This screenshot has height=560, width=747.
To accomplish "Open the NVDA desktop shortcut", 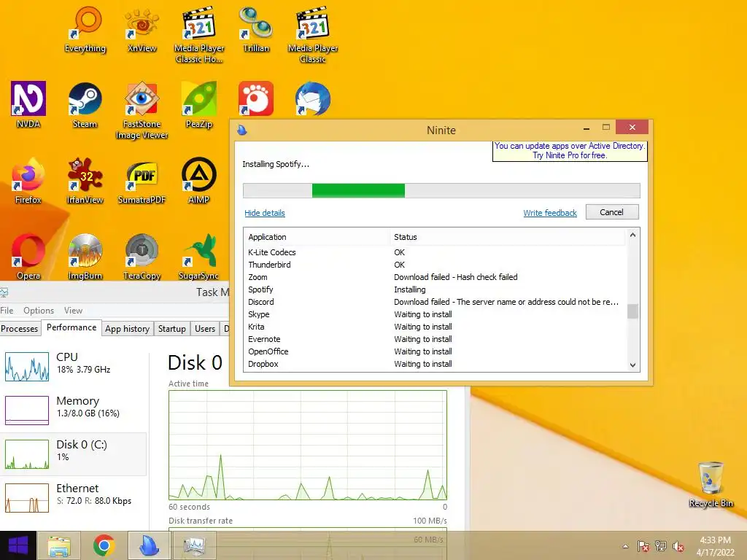I will click(x=28, y=105).
